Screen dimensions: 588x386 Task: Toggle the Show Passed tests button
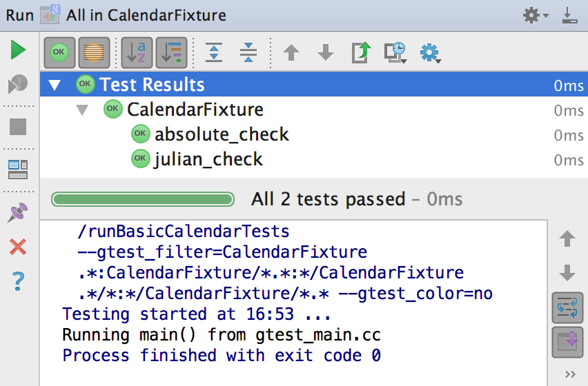60,52
